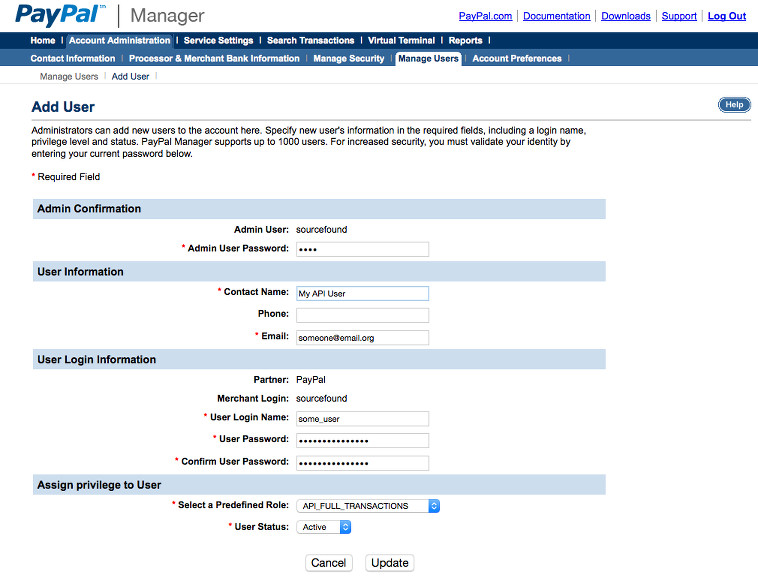Click the Log Out link
The height and width of the screenshot is (584, 758).
click(726, 17)
